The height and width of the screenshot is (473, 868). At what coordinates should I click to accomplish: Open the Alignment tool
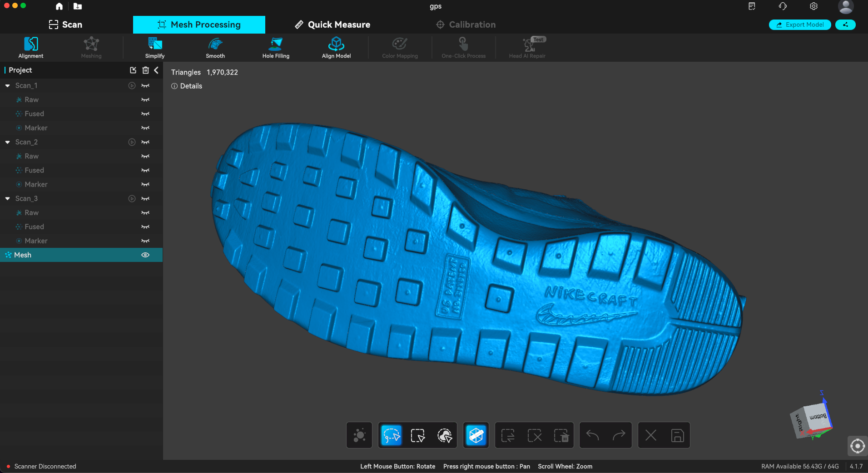tap(31, 47)
